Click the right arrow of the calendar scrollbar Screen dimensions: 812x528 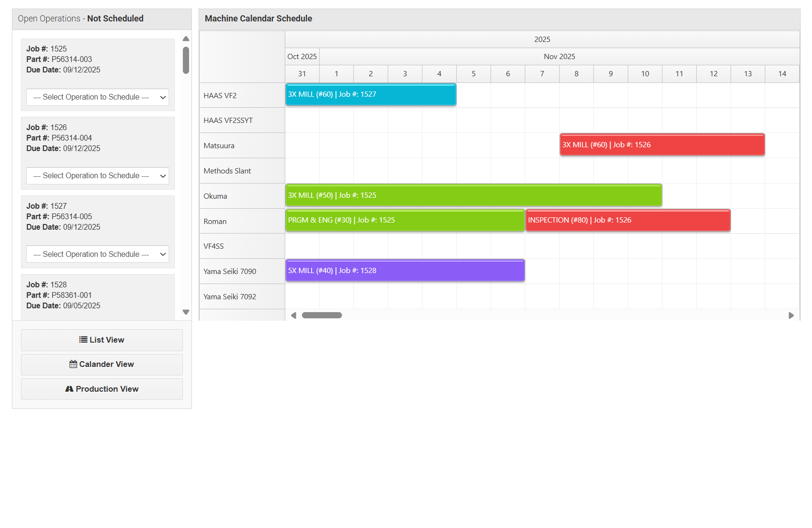point(792,315)
